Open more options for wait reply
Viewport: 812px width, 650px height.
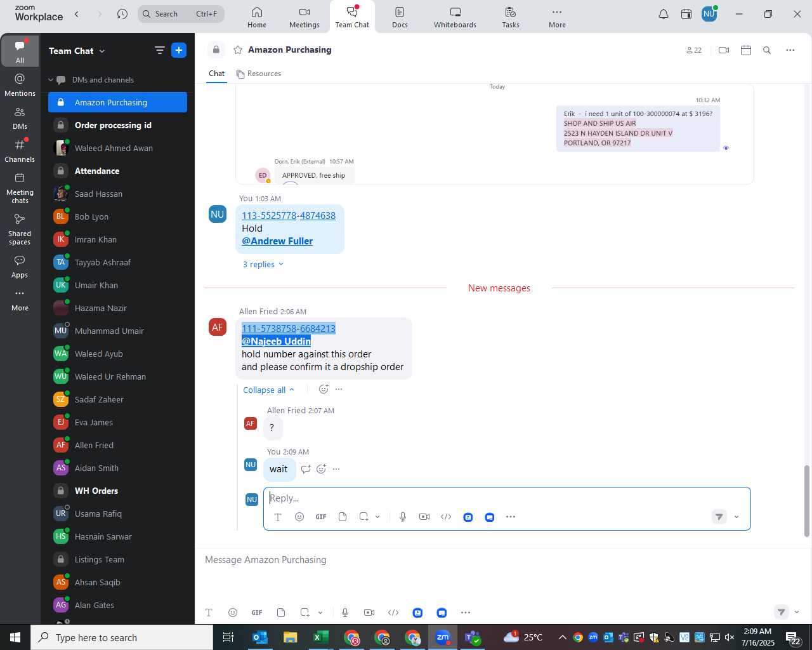point(336,469)
